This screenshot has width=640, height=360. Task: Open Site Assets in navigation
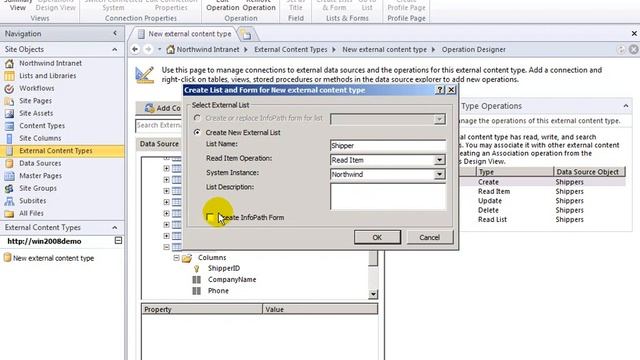point(36,113)
